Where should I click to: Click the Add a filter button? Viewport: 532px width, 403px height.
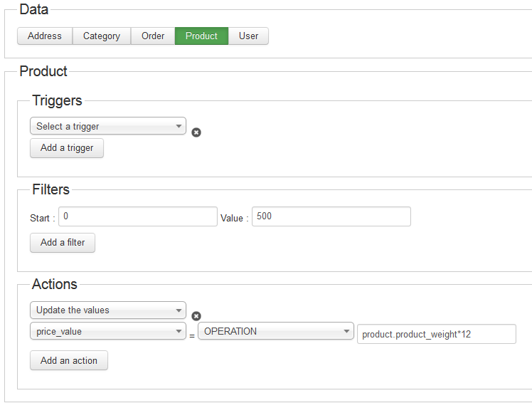(x=63, y=242)
